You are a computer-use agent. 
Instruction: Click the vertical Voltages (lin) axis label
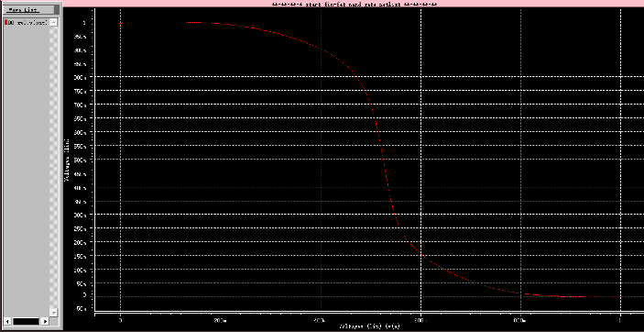click(66, 160)
